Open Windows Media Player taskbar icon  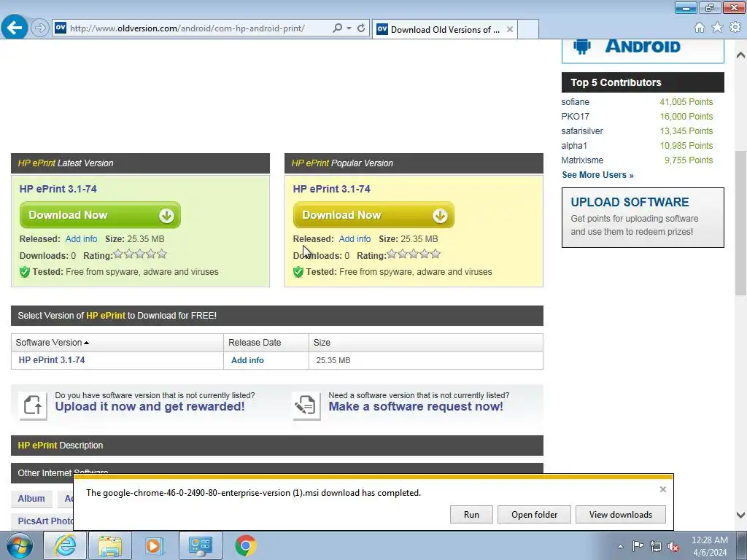[155, 545]
